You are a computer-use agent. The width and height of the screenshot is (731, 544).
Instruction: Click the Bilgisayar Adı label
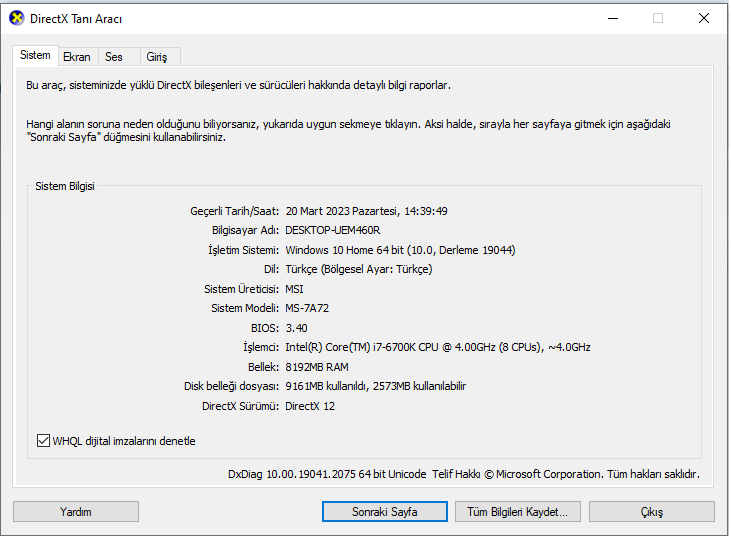[246, 230]
